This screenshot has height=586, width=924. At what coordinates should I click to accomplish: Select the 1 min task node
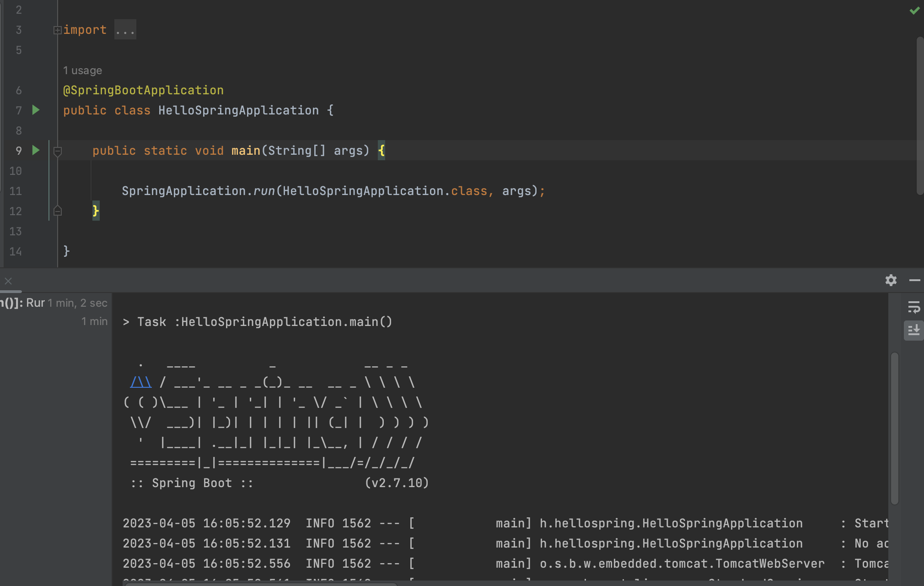[94, 321]
